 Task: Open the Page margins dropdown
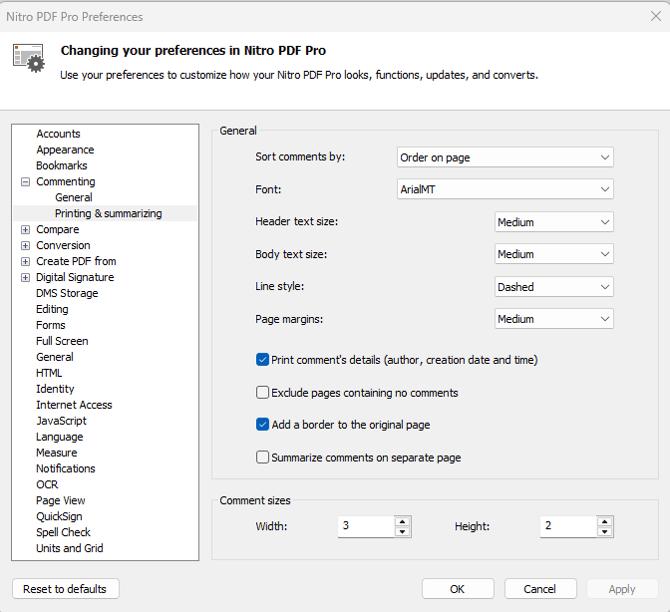tap(554, 319)
